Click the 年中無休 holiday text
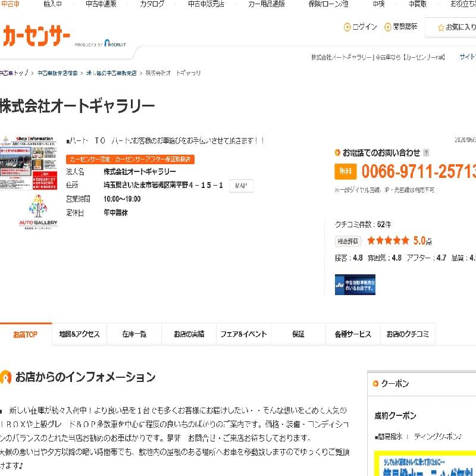 pyautogui.click(x=115, y=213)
